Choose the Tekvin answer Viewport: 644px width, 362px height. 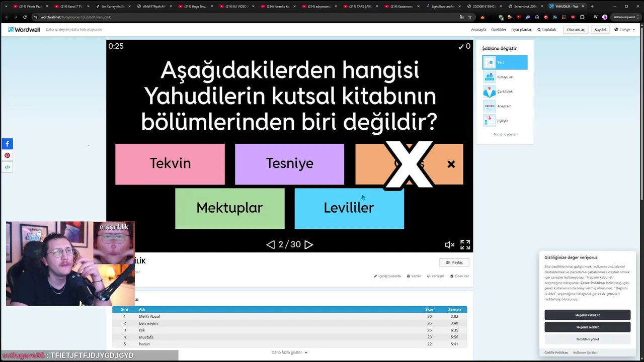point(170,164)
